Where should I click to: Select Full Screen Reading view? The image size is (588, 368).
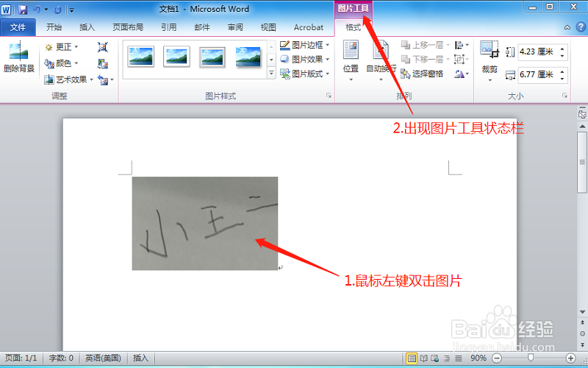click(x=424, y=358)
